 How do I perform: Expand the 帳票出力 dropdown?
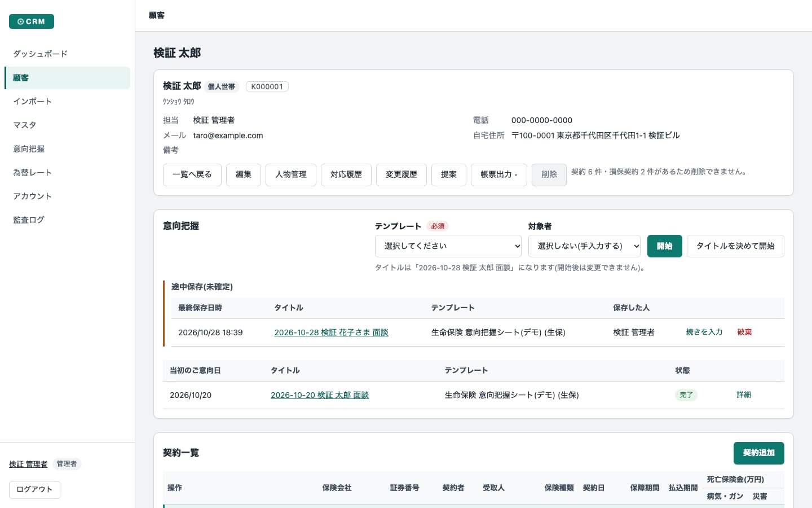tap(499, 175)
